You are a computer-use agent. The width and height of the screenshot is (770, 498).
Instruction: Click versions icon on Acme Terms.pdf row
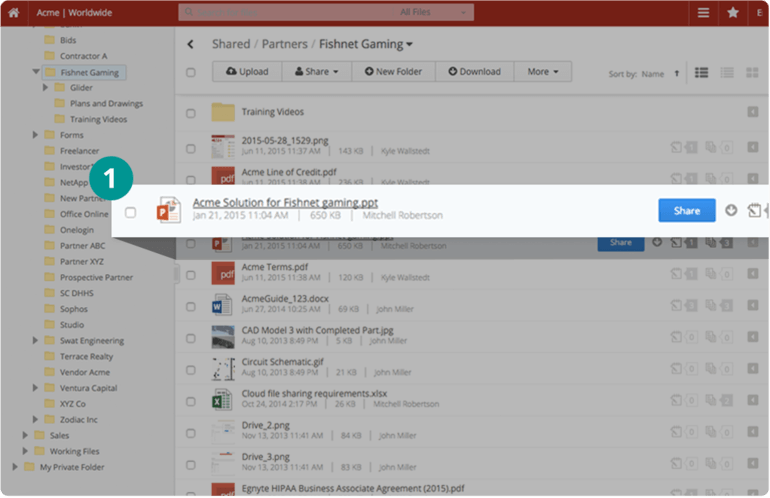pos(710,274)
